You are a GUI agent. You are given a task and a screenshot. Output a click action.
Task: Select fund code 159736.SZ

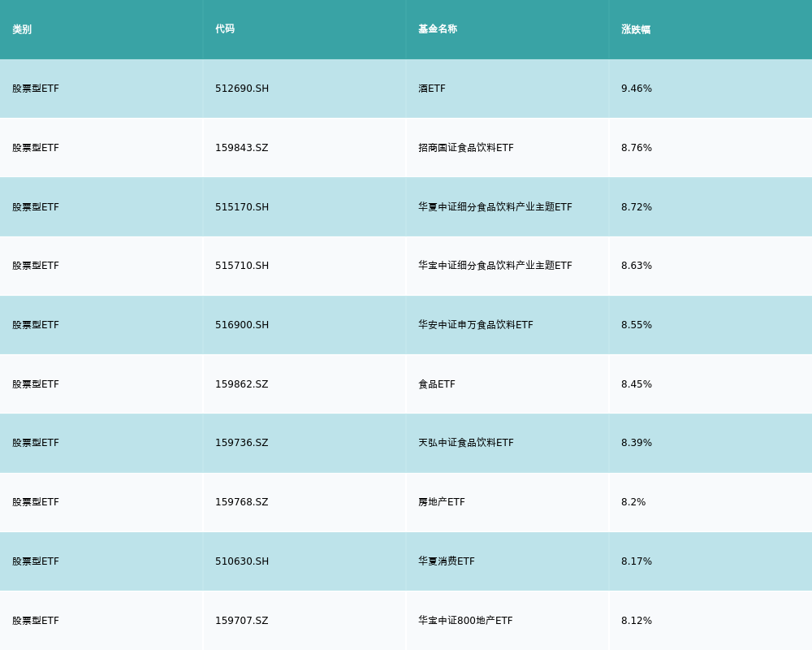click(242, 443)
